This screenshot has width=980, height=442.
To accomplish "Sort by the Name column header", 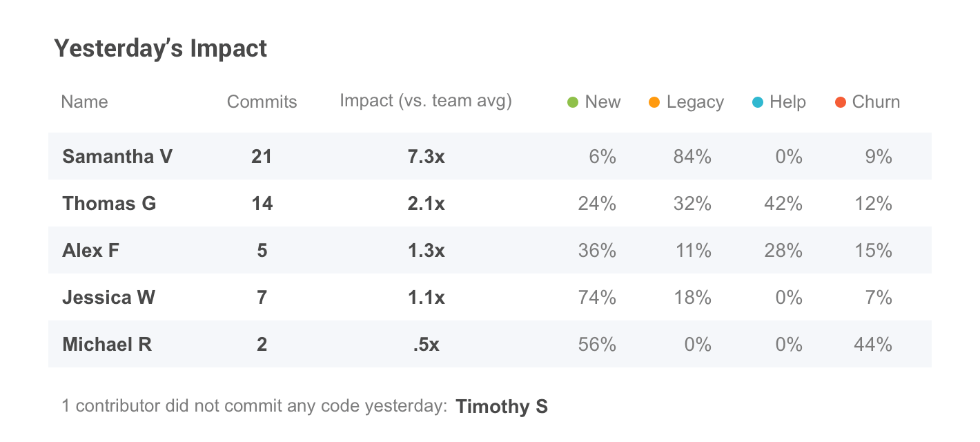I will [84, 102].
